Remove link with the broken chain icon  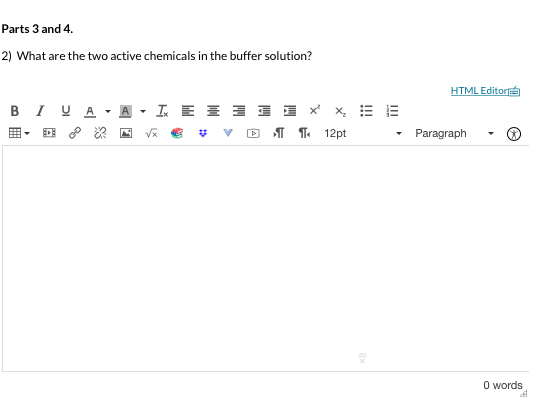100,133
